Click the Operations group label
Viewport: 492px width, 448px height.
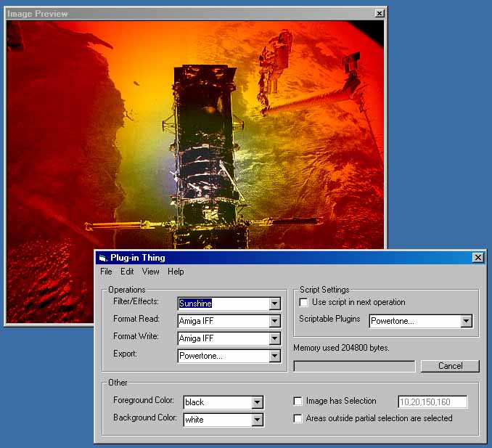tap(127, 290)
